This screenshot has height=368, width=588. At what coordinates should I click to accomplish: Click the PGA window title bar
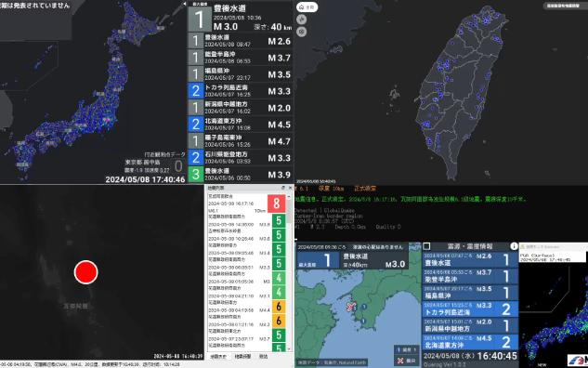(554, 246)
